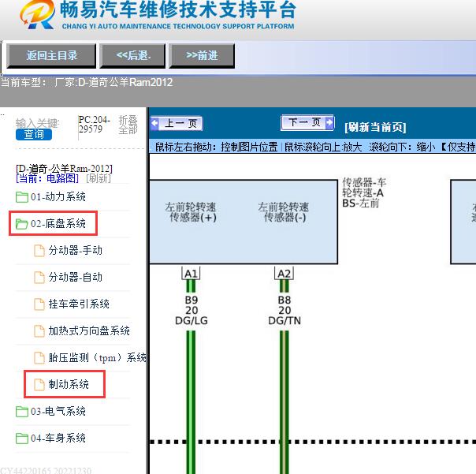Select the 04-车身系统 tree entry

click(58, 439)
